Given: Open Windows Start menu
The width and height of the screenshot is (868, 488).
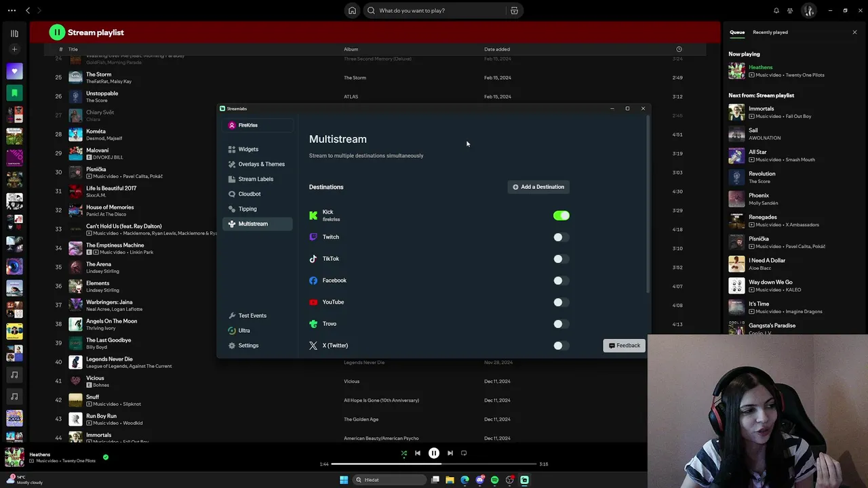Looking at the screenshot, I should [x=344, y=480].
